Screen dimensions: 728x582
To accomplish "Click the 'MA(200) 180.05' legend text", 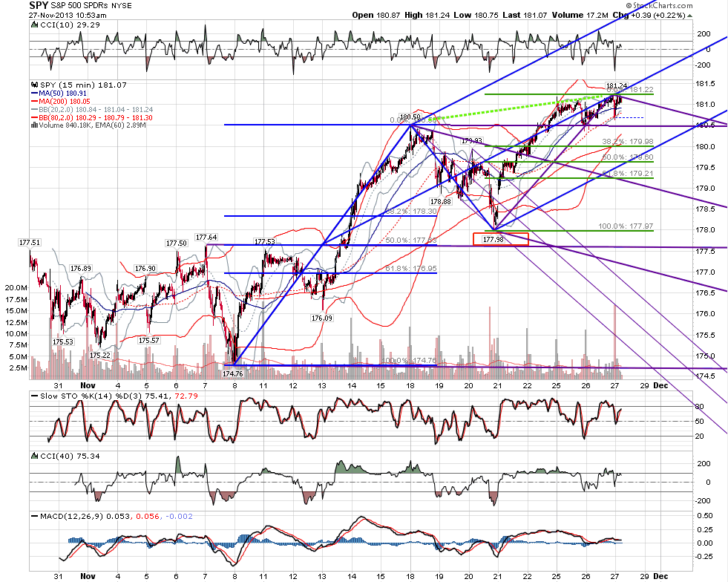I will point(65,101).
